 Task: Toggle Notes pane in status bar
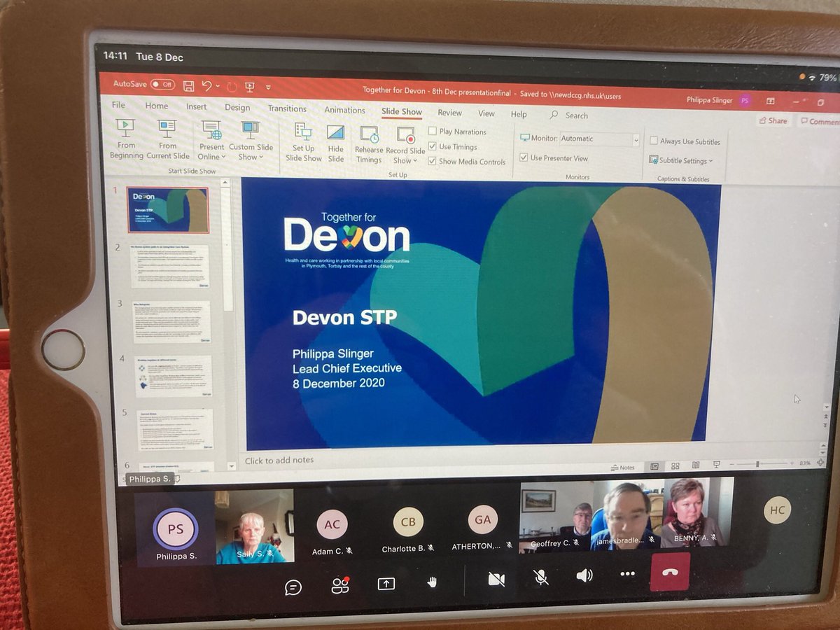(622, 467)
